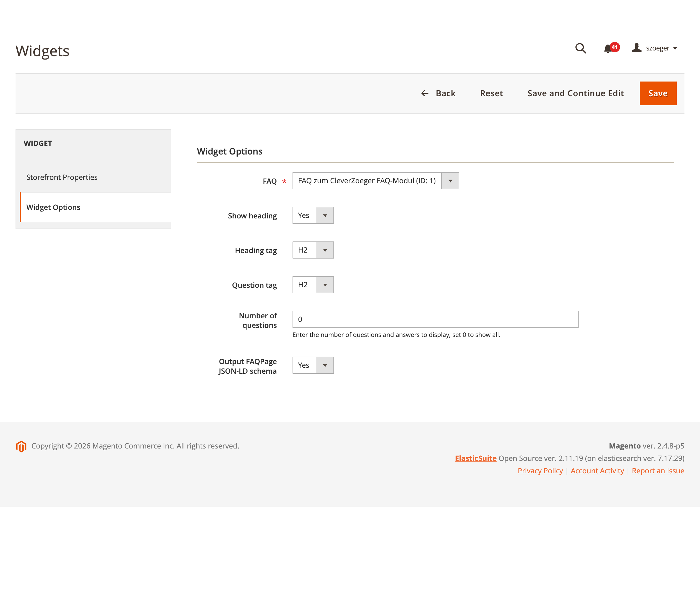Change the Show heading dropdown
Image resolution: width=700 pixels, height=603 pixels.
[313, 216]
